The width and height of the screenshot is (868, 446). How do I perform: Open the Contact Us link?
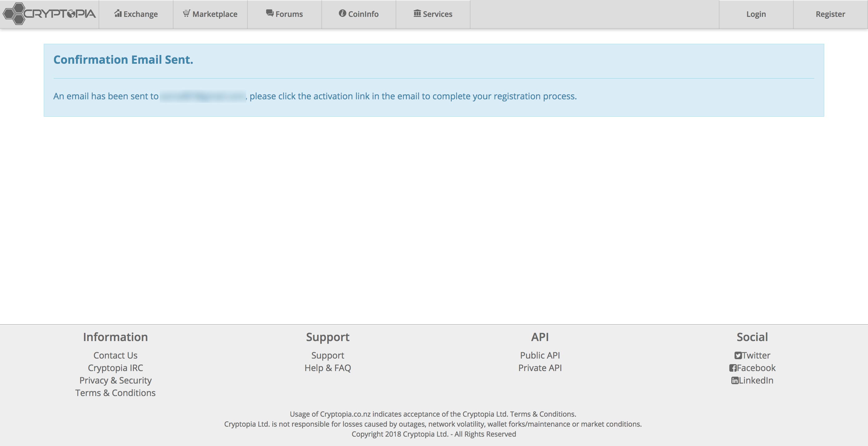(x=115, y=355)
